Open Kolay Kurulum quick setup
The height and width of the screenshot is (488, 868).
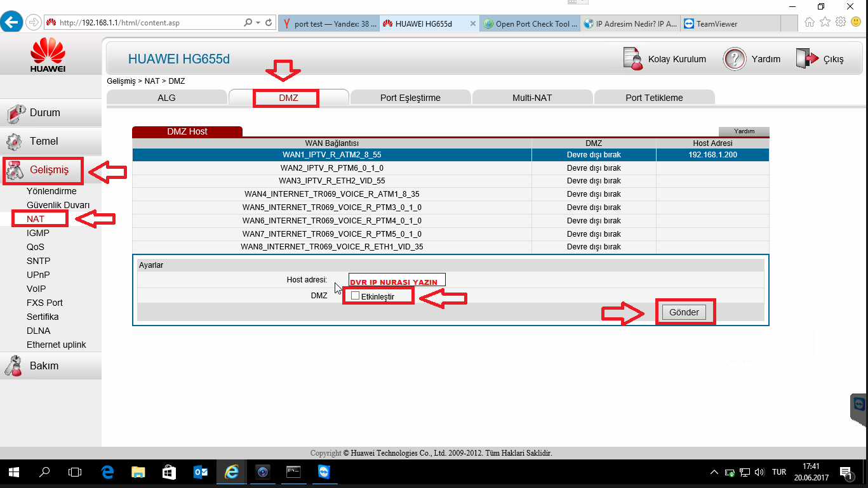[x=665, y=59]
